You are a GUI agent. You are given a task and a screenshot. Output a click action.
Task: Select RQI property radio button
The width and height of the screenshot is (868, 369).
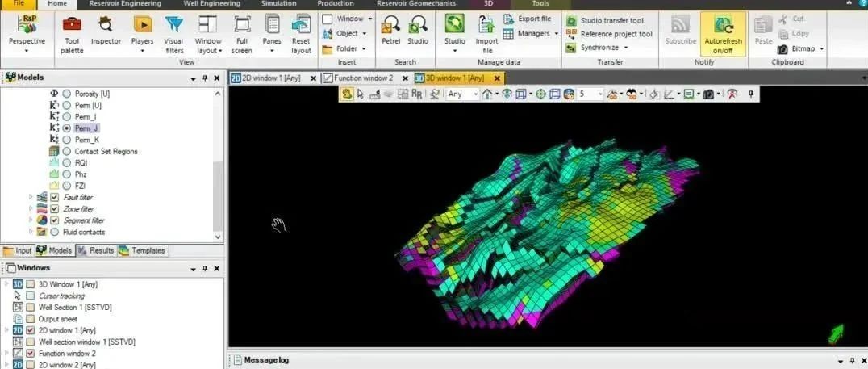click(x=66, y=163)
